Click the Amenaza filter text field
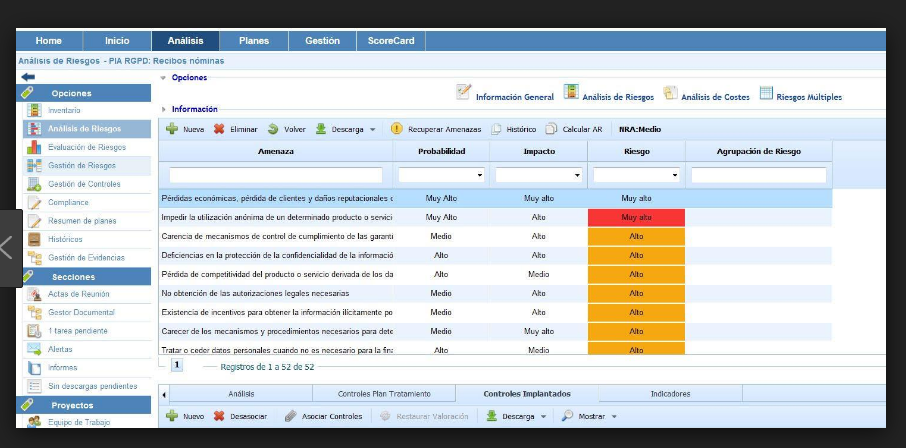Screen dimensions: 906x448 click(276, 175)
